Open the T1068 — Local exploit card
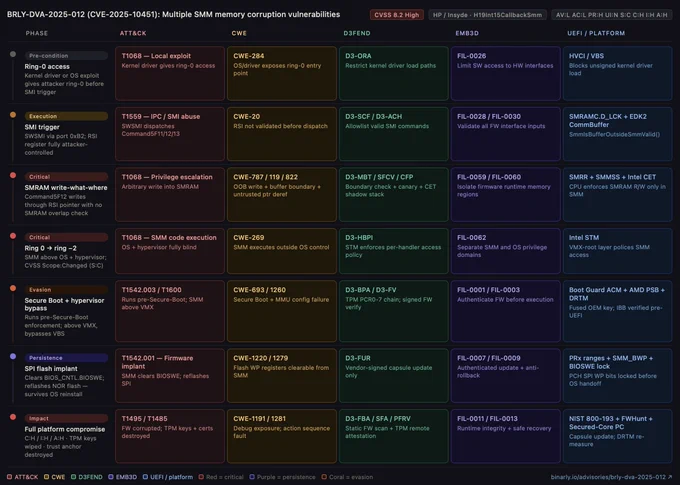 point(170,73)
